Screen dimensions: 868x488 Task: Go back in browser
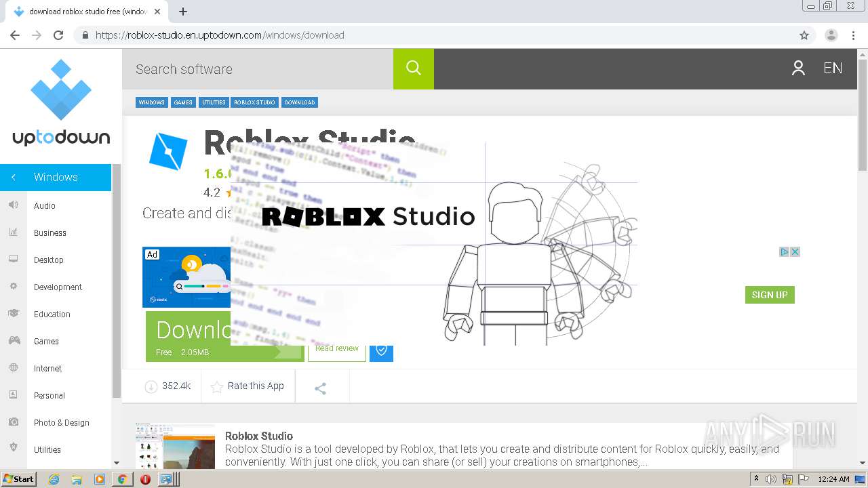tap(15, 35)
